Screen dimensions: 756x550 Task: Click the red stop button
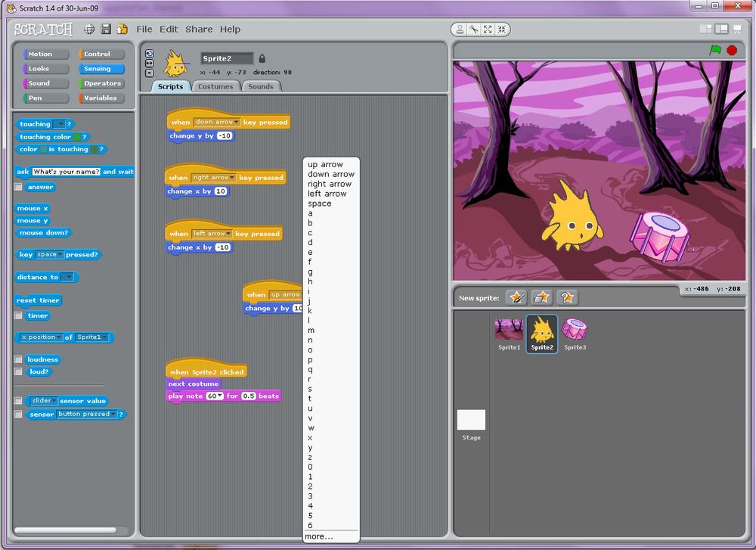coord(732,50)
